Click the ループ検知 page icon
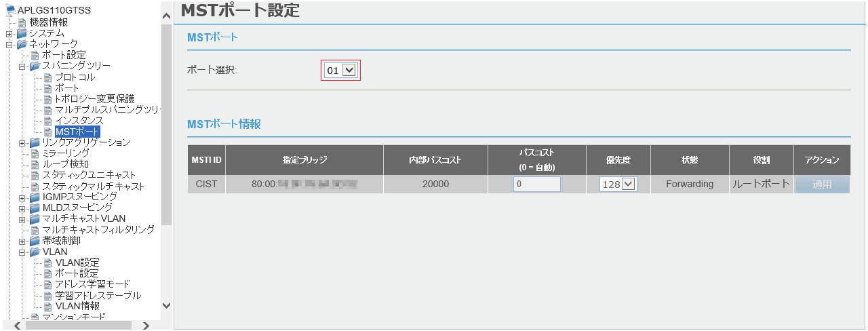 [35, 164]
